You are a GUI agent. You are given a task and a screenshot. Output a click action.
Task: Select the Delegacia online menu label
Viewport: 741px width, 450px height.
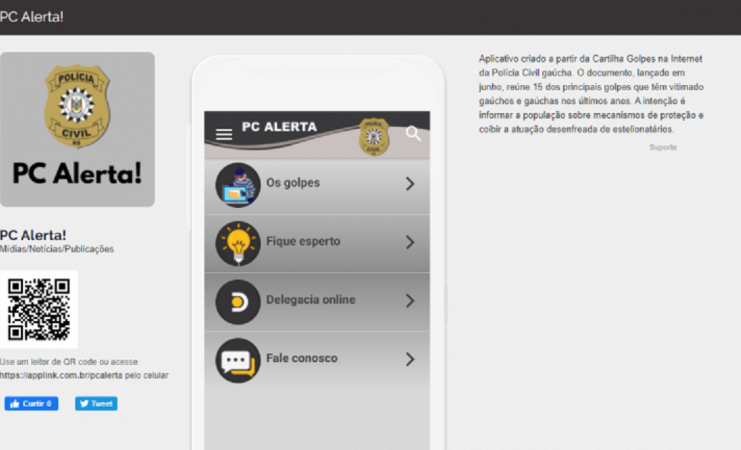point(310,300)
